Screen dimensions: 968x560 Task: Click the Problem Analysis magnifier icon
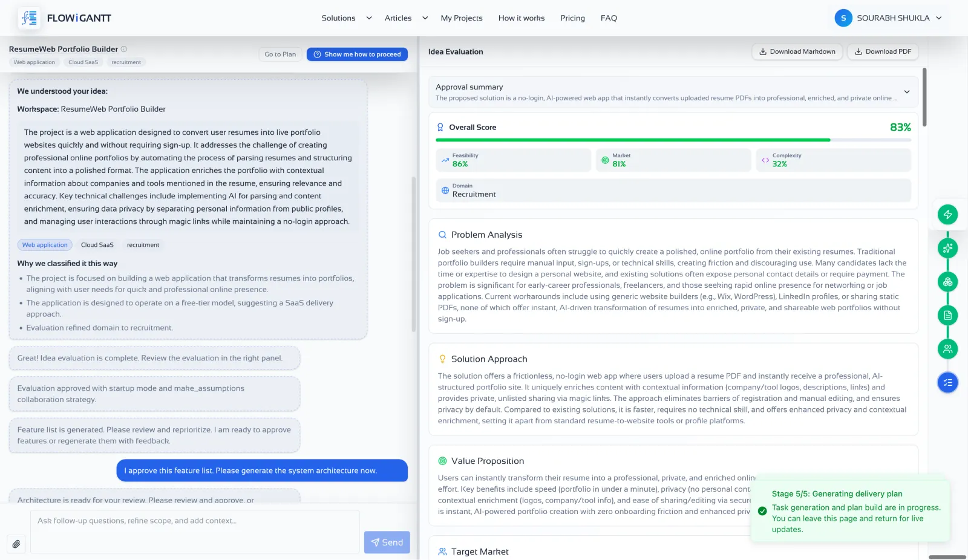[x=442, y=235]
